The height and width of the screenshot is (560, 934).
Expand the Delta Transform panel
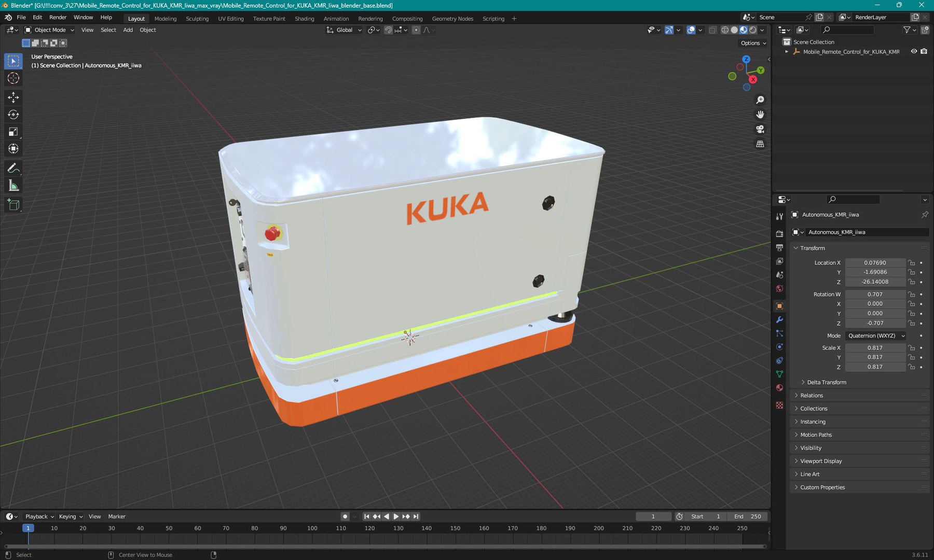826,382
